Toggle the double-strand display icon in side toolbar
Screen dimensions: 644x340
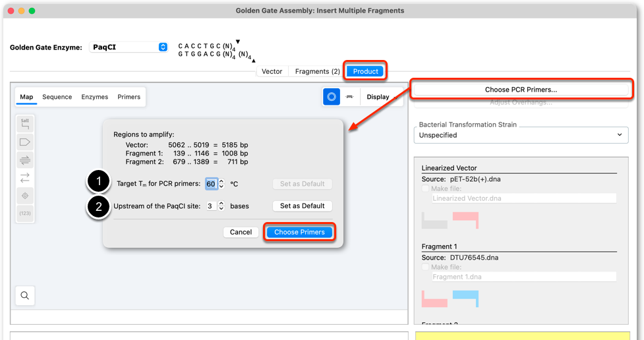(25, 159)
